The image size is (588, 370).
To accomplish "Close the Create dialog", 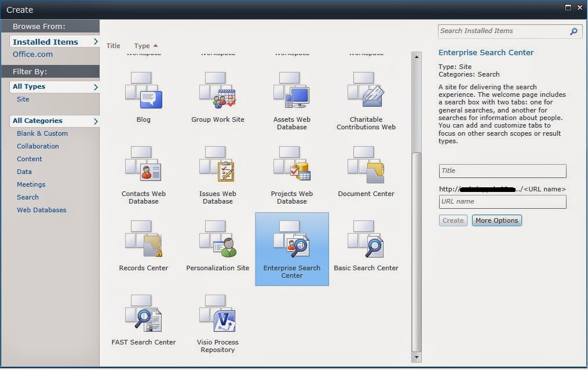I will pyautogui.click(x=580, y=8).
